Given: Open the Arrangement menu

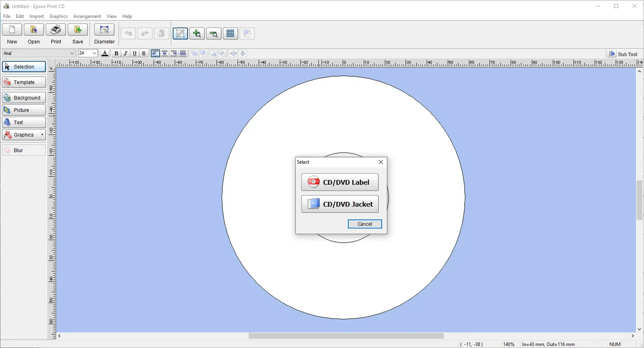Looking at the screenshot, I should point(87,16).
